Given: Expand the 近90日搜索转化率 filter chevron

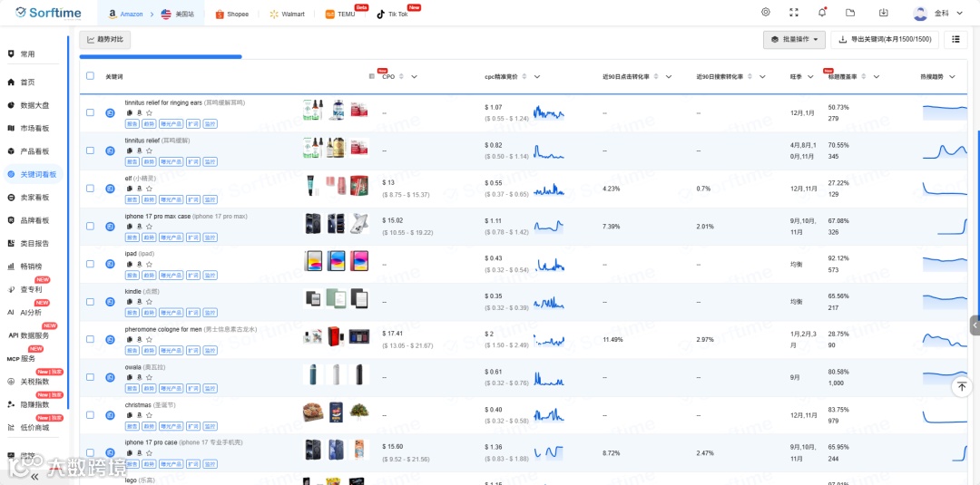Looking at the screenshot, I should point(762,76).
